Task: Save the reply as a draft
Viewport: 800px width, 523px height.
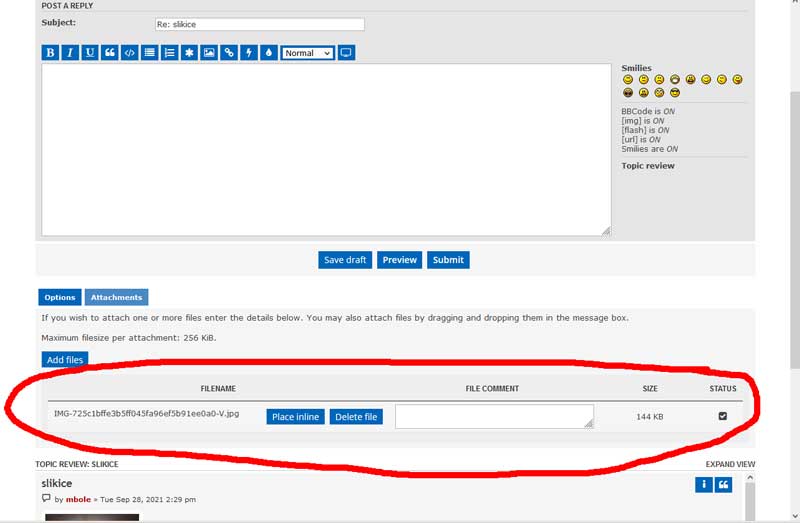Action: point(345,260)
